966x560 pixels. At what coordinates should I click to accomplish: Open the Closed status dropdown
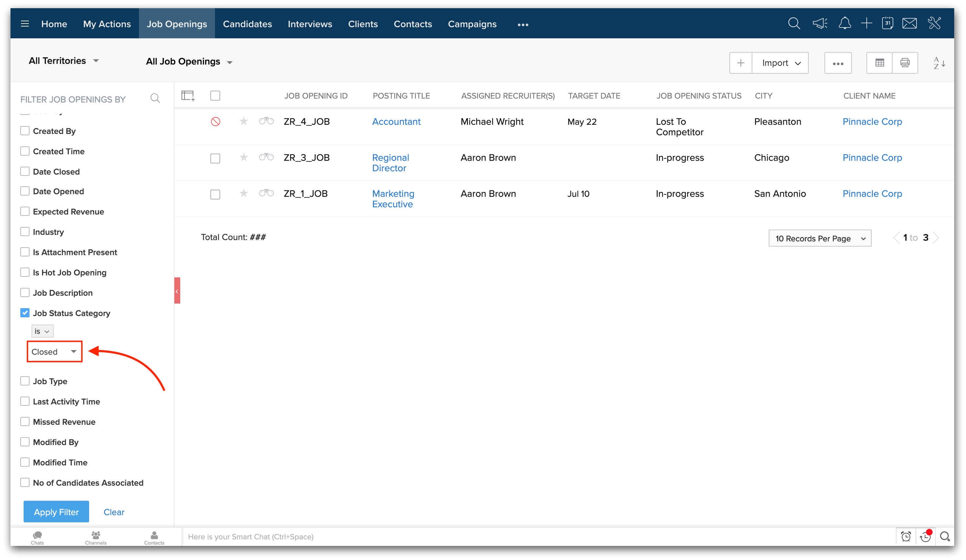(54, 351)
